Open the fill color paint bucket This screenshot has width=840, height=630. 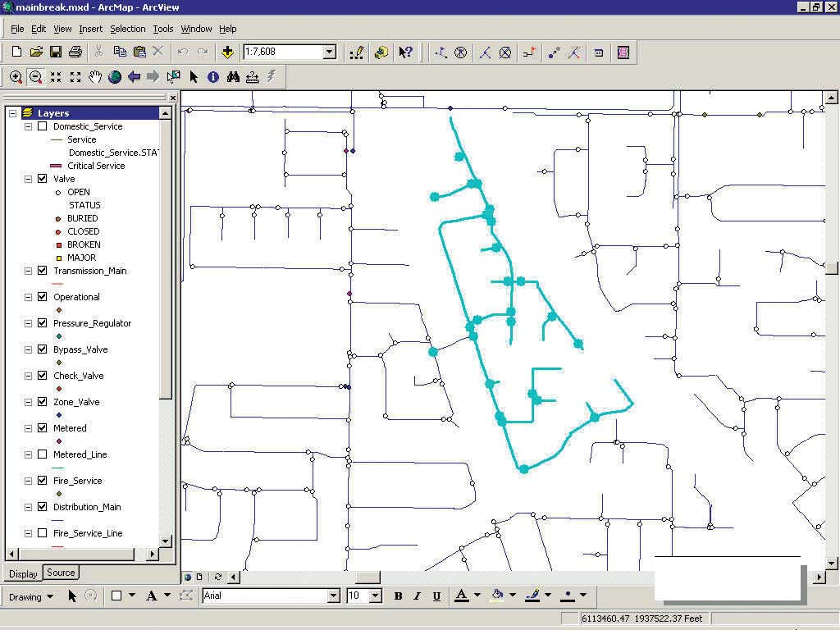tap(497, 596)
